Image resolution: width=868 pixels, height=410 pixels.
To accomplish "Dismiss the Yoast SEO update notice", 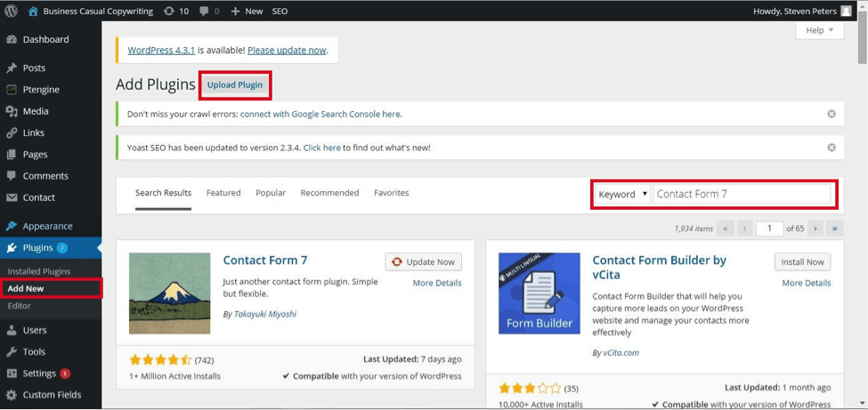I will coord(831,148).
